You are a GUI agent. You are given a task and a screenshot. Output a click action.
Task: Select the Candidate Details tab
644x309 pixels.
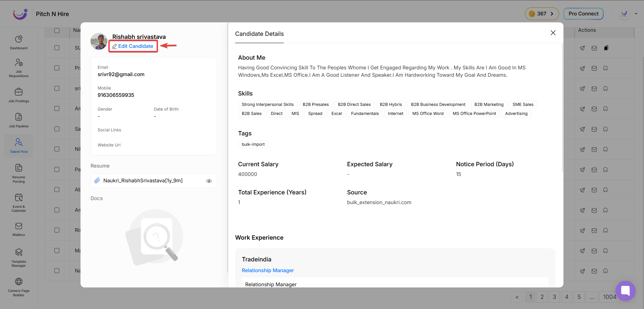(259, 34)
